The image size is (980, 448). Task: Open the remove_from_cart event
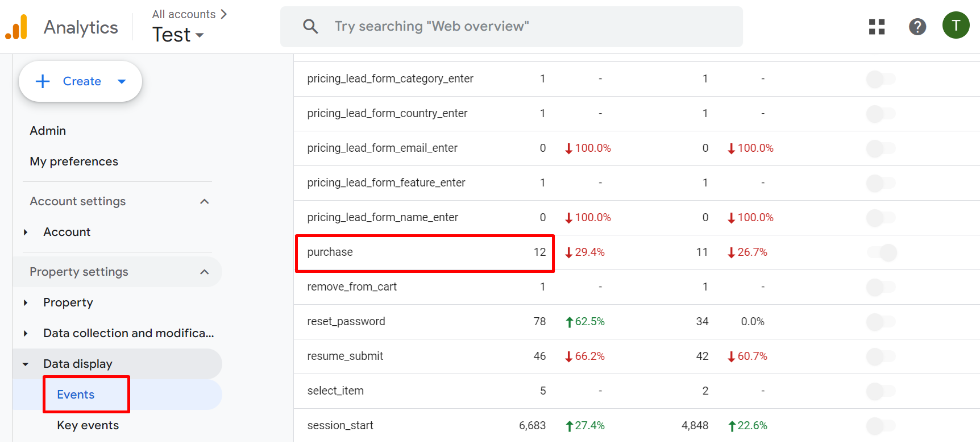point(352,287)
